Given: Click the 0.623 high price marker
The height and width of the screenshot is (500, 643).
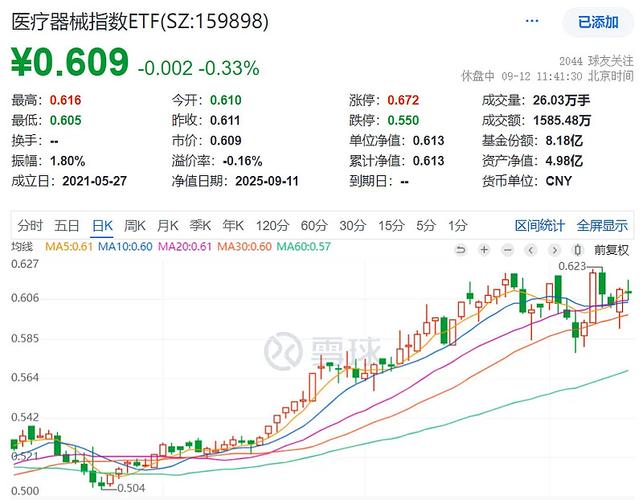Looking at the screenshot, I should click(x=572, y=267).
